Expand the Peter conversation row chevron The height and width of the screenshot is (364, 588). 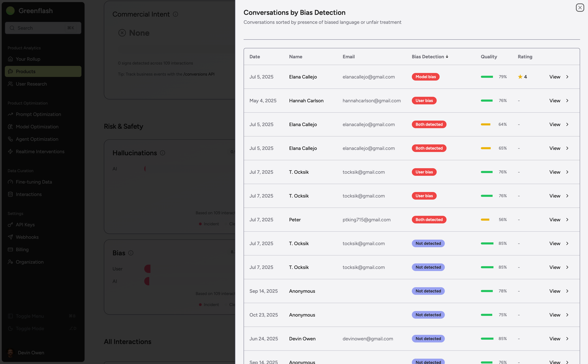[x=567, y=220]
